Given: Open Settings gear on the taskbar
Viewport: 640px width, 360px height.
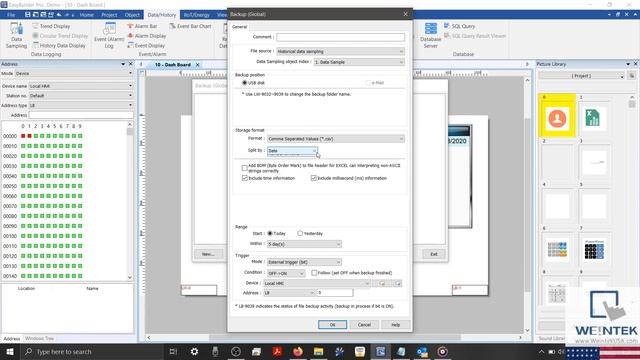Looking at the screenshot, I should [x=194, y=351].
